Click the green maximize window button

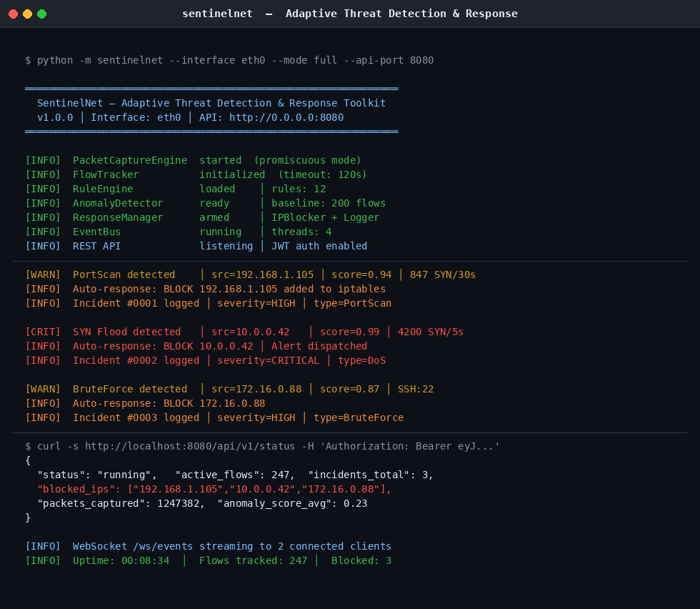pos(41,14)
